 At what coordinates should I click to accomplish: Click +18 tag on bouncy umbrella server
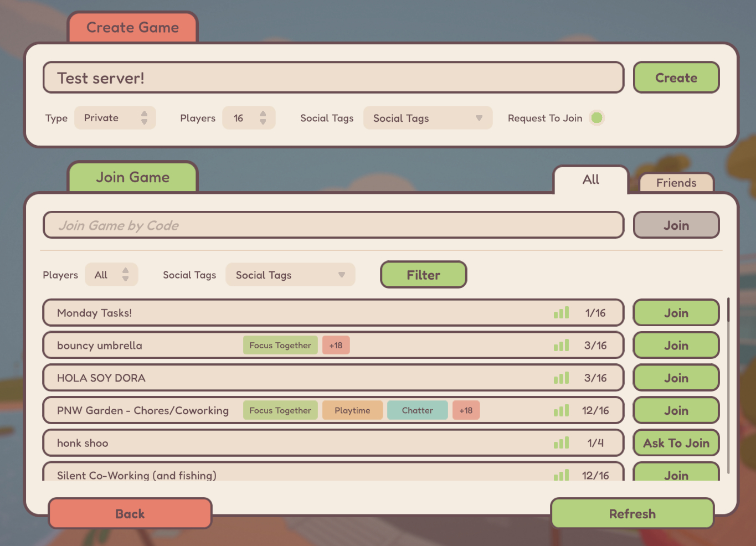click(336, 346)
